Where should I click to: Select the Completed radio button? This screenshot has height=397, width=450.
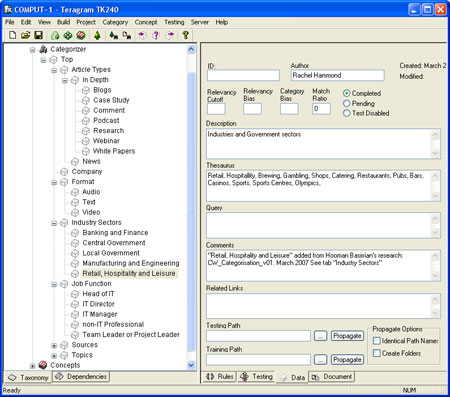click(x=347, y=93)
